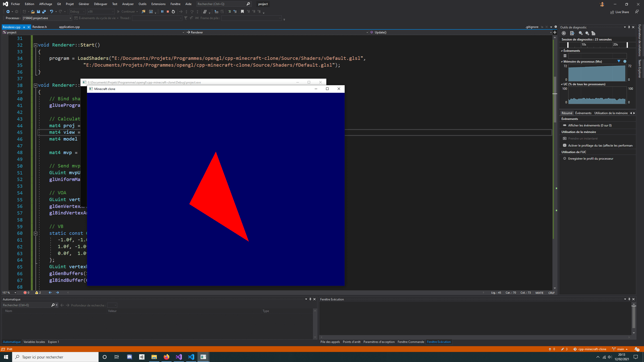Image resolution: width=644 pixels, height=362 pixels.
Task: Click Afficher les événements link
Action: 589,125
